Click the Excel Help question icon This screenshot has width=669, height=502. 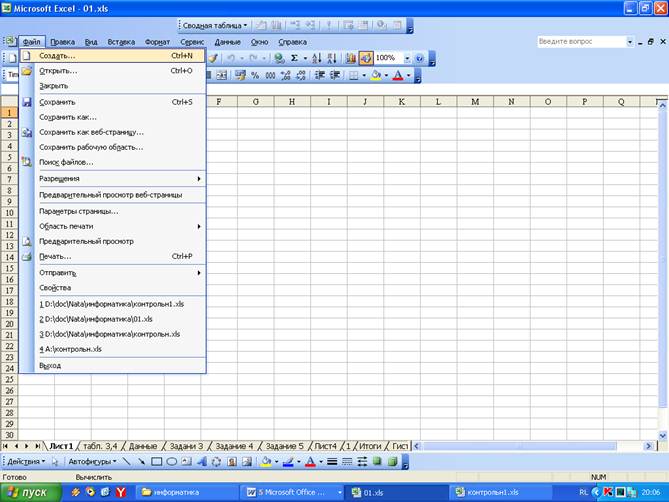pos(419,58)
